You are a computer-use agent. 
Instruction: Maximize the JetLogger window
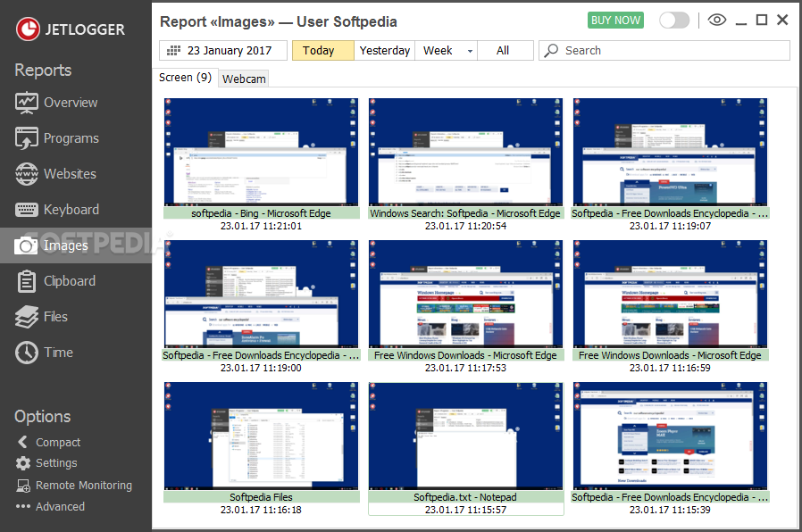(x=762, y=20)
